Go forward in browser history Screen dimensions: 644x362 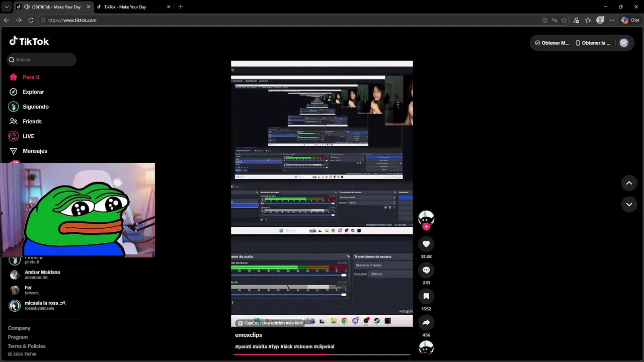(x=19, y=20)
